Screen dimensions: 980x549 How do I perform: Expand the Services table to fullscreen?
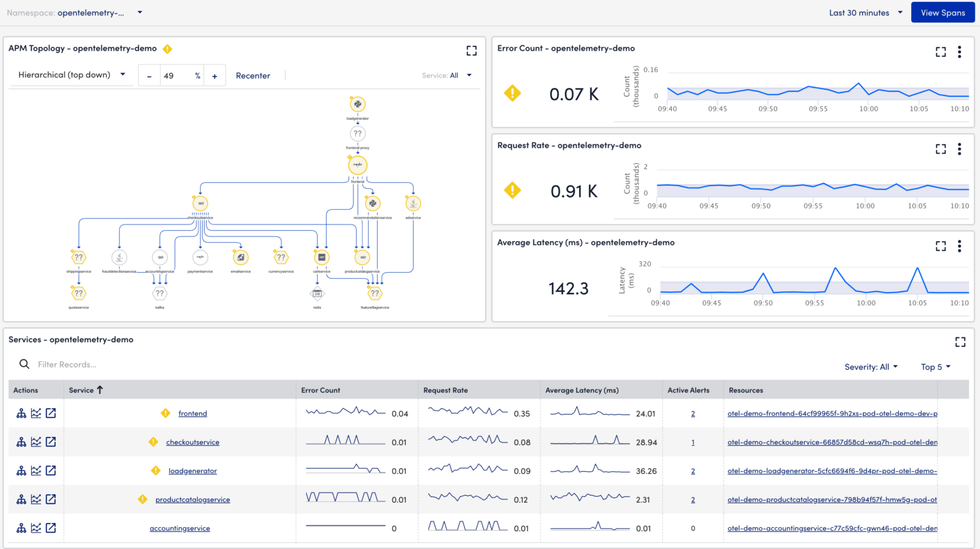pos(960,342)
